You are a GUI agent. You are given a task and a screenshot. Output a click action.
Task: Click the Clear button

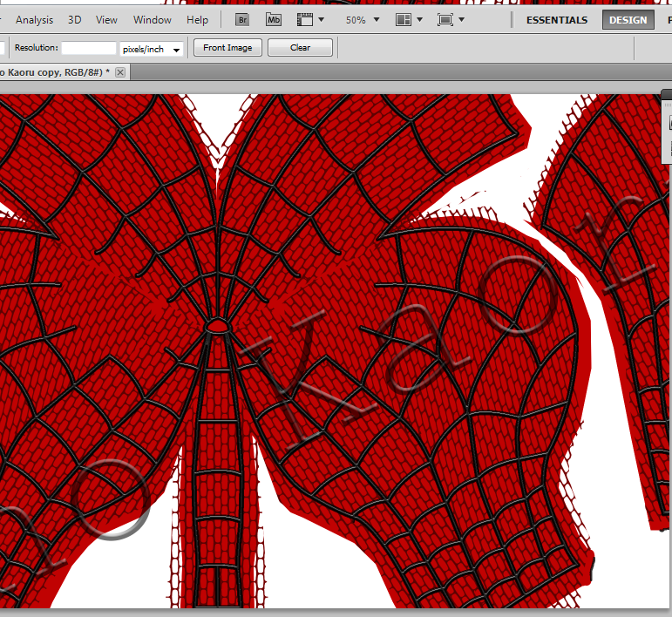(300, 48)
